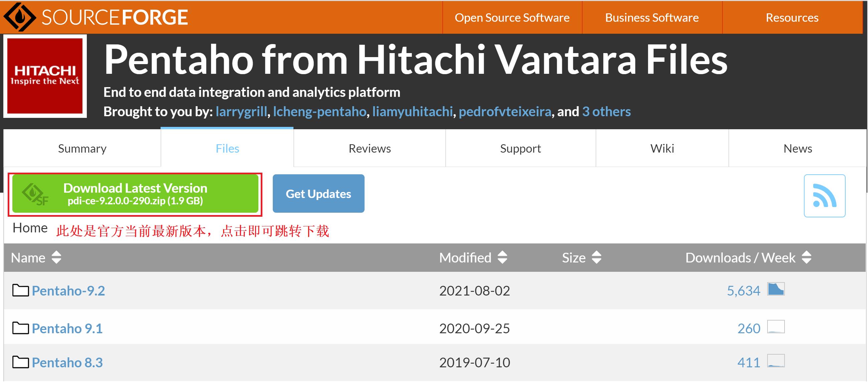Click the 2019-07-10 modified date
Viewport: 868px width, 382px height.
pos(474,362)
